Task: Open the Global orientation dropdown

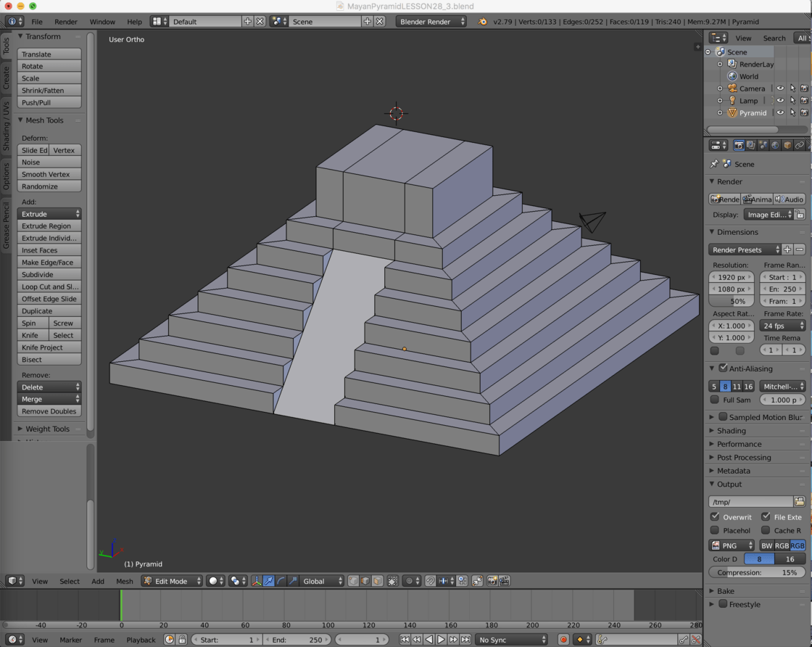Action: tap(322, 581)
